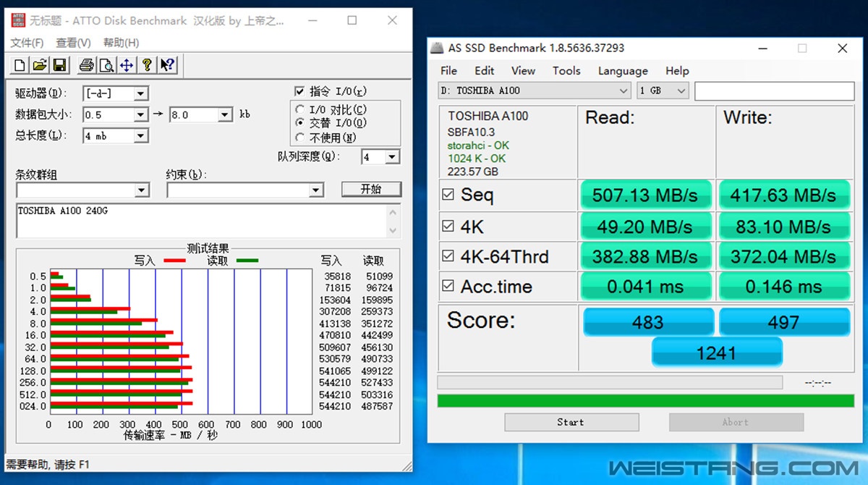Open the 条纹群组 dropdown
This screenshot has height=485, width=868.
pyautogui.click(x=142, y=190)
